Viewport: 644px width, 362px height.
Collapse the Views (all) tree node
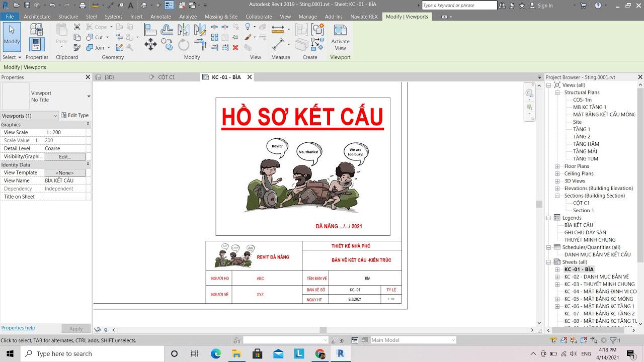[x=549, y=85]
